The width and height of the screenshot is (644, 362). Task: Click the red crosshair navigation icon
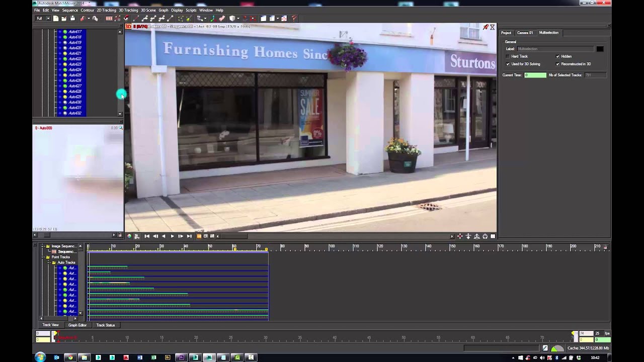pos(460,236)
